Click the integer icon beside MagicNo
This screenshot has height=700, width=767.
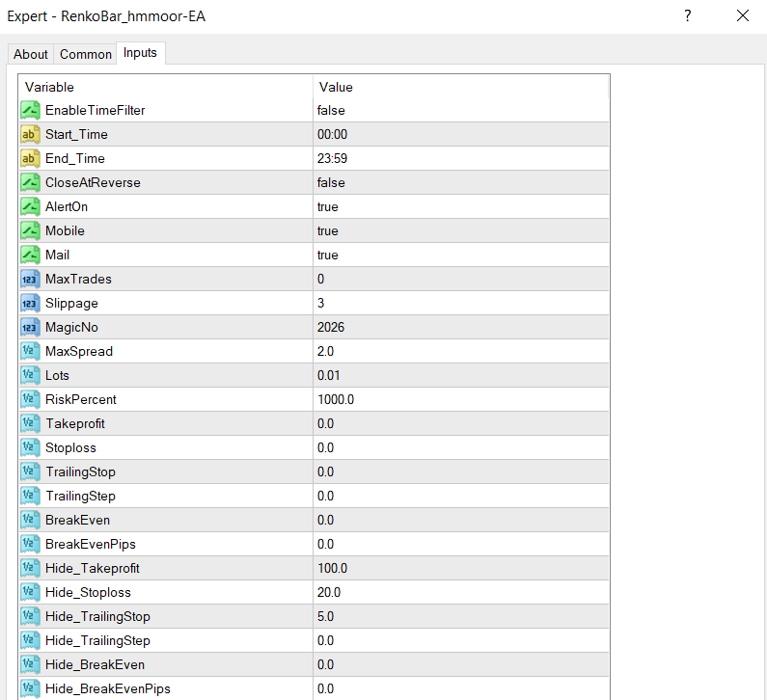click(x=30, y=327)
